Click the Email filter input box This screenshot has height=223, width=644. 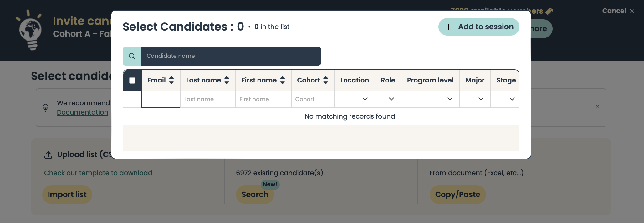pyautogui.click(x=161, y=99)
